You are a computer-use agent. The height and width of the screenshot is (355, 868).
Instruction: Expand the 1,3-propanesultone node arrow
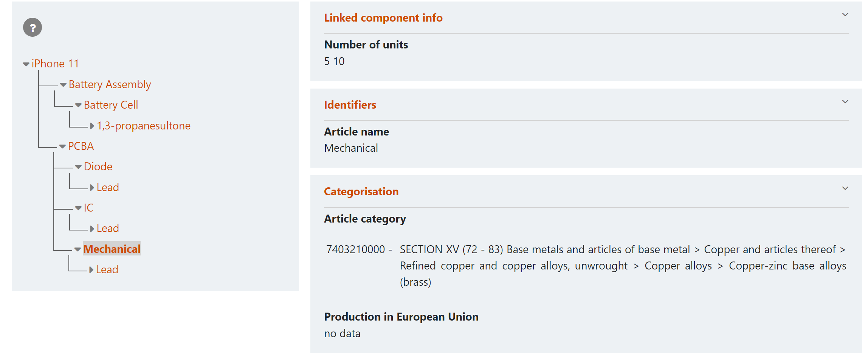click(92, 126)
